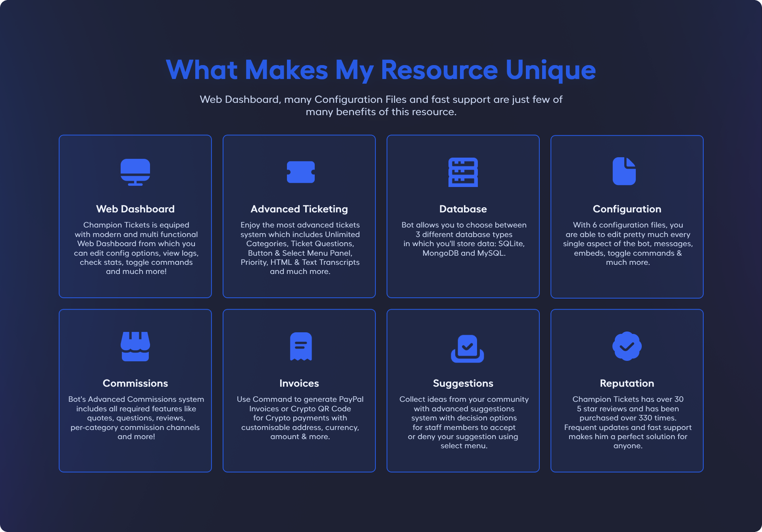Click the 'What Makes My Resource Unique' headline
This screenshot has height=532, width=762.
pyautogui.click(x=381, y=70)
